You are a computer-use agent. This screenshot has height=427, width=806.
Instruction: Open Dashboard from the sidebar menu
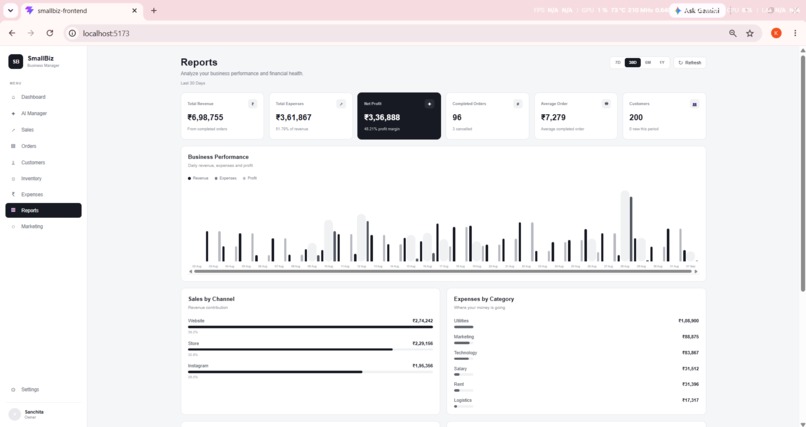click(43, 97)
